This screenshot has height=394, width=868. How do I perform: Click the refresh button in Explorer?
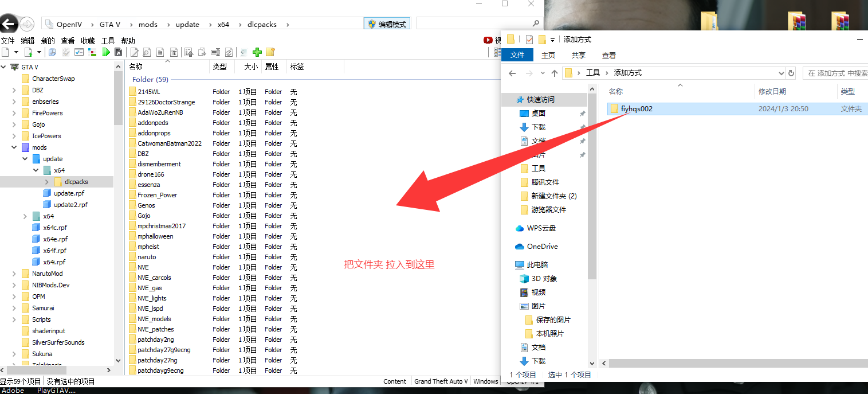point(791,73)
